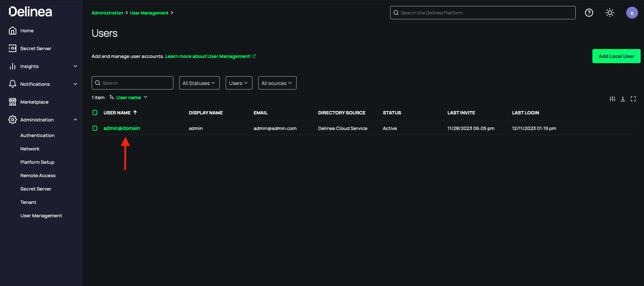Open Tenant in the sidebar
The height and width of the screenshot is (286, 644).
point(28,202)
